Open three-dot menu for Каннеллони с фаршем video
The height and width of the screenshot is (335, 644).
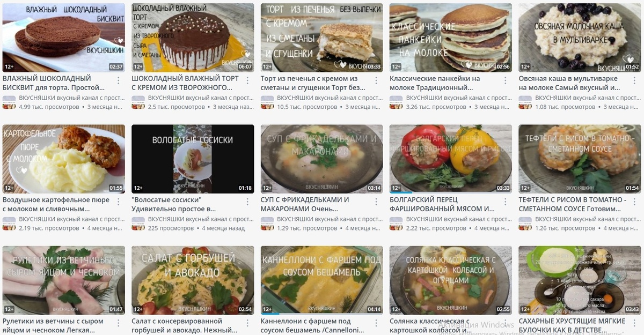(377, 323)
